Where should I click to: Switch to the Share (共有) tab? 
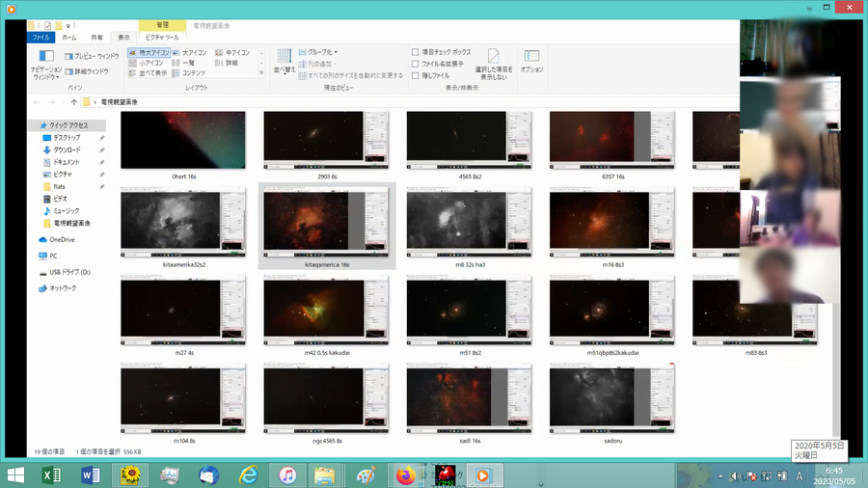(x=96, y=37)
